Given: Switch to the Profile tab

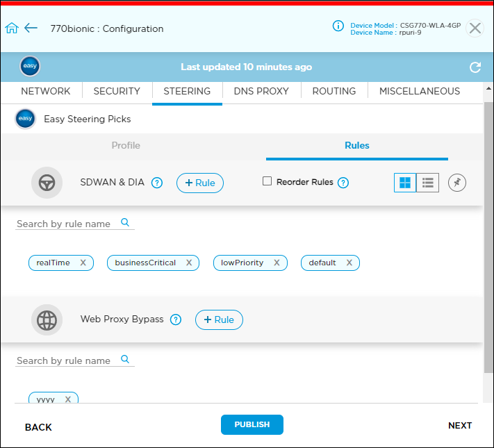Looking at the screenshot, I should 126,145.
